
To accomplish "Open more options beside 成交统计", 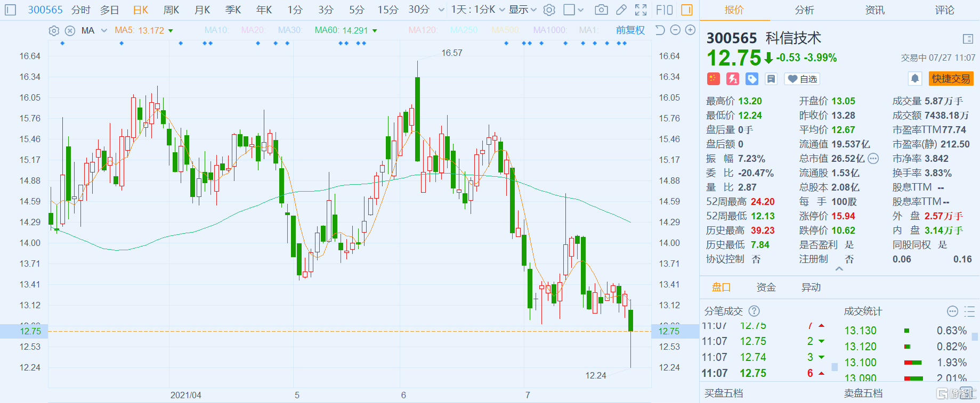I will (952, 311).
